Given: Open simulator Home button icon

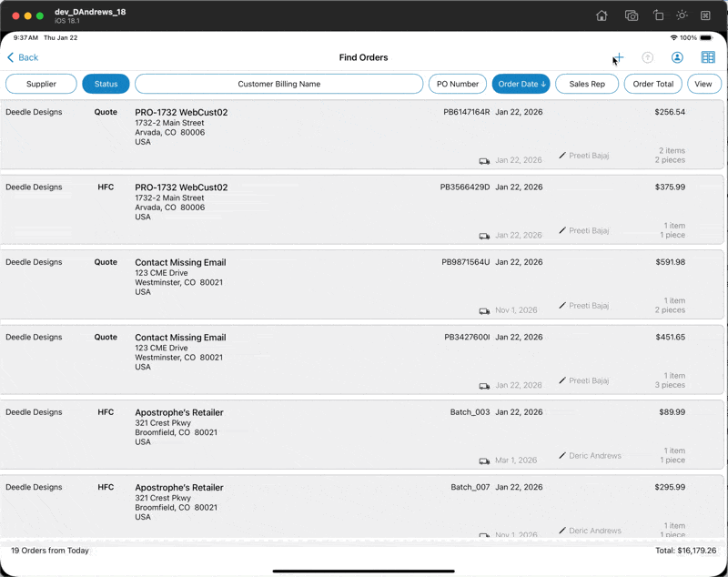Looking at the screenshot, I should (602, 15).
